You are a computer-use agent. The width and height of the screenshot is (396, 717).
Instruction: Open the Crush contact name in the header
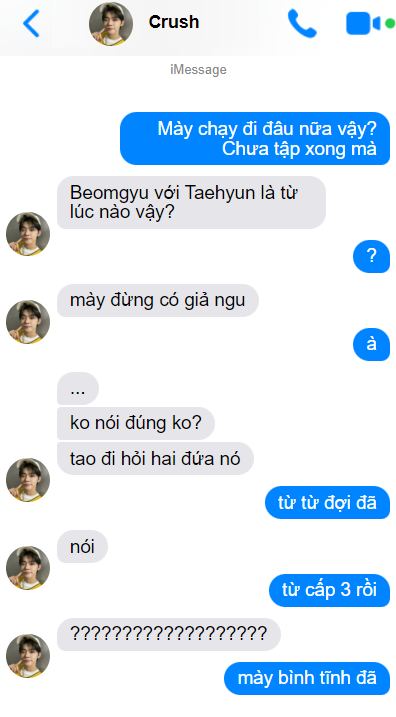click(174, 22)
